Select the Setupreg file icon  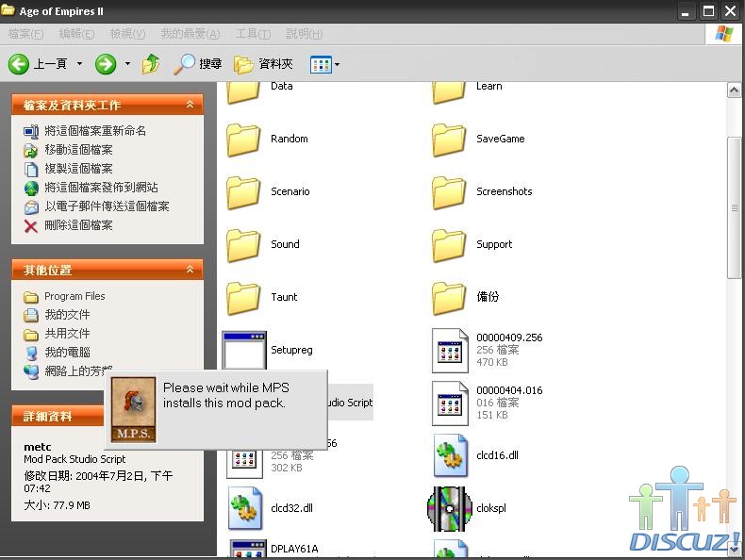244,350
